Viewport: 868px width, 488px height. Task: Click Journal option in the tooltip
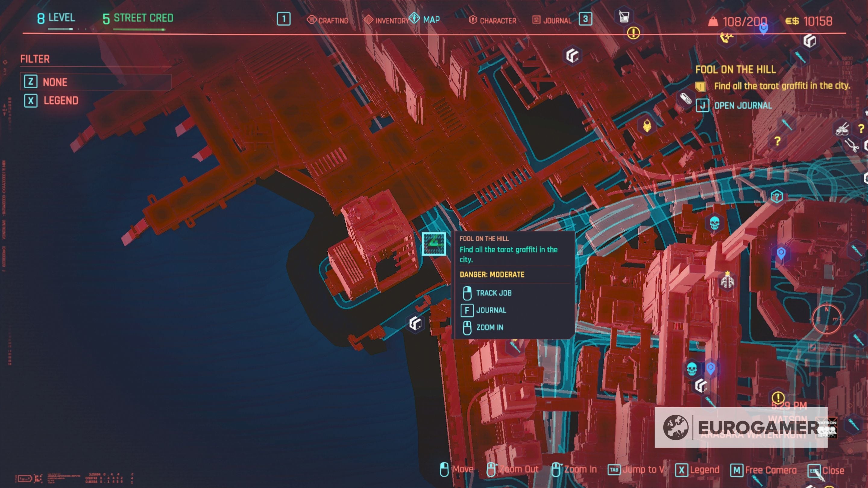(x=483, y=310)
